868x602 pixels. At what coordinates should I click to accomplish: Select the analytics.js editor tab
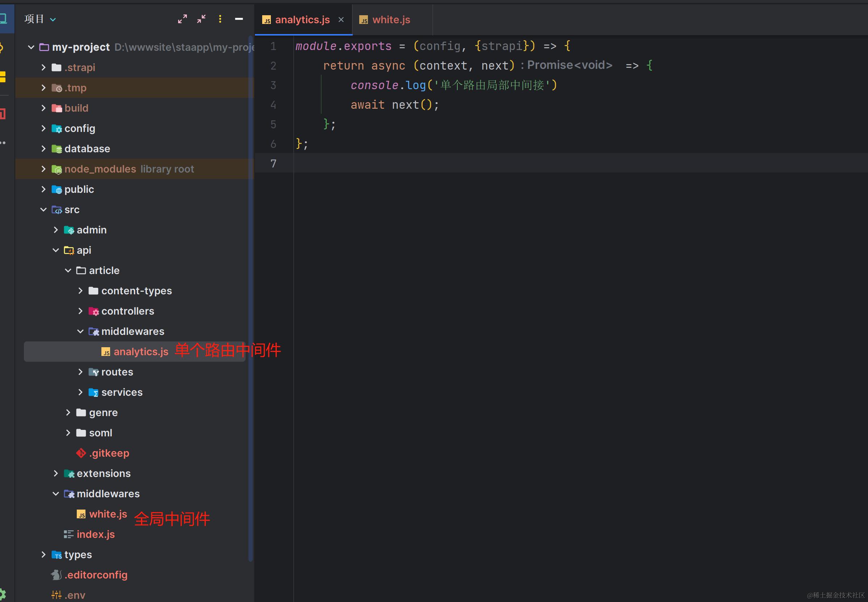[x=302, y=20]
